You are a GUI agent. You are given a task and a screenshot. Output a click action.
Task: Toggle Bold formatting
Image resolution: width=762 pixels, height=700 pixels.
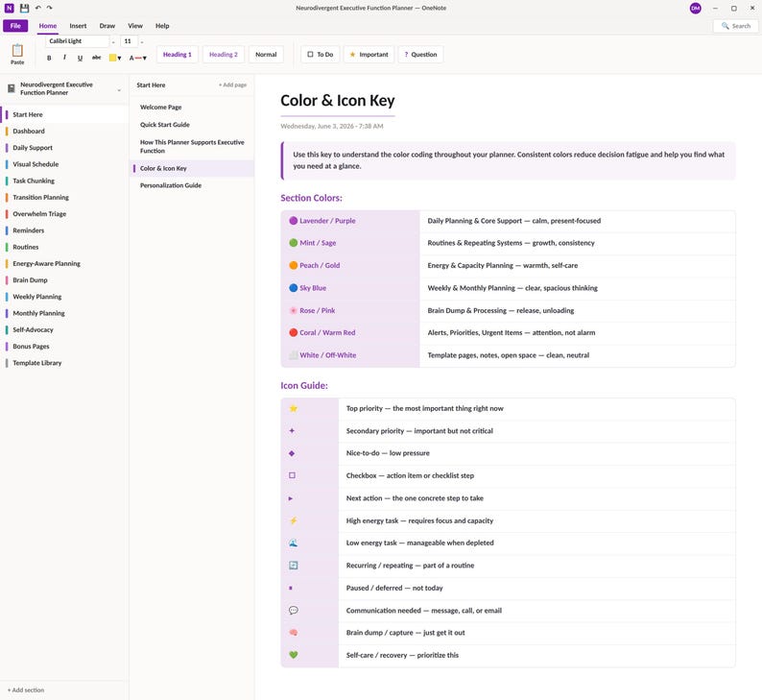pyautogui.click(x=49, y=58)
